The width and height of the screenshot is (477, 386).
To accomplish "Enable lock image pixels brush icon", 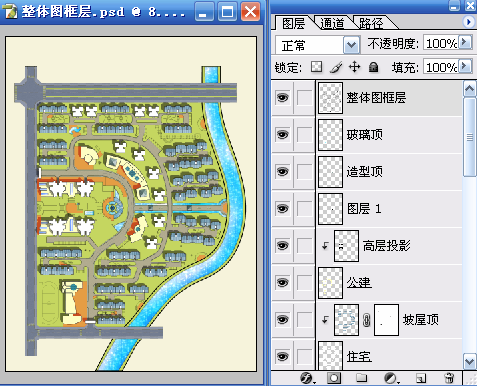I will tap(336, 67).
